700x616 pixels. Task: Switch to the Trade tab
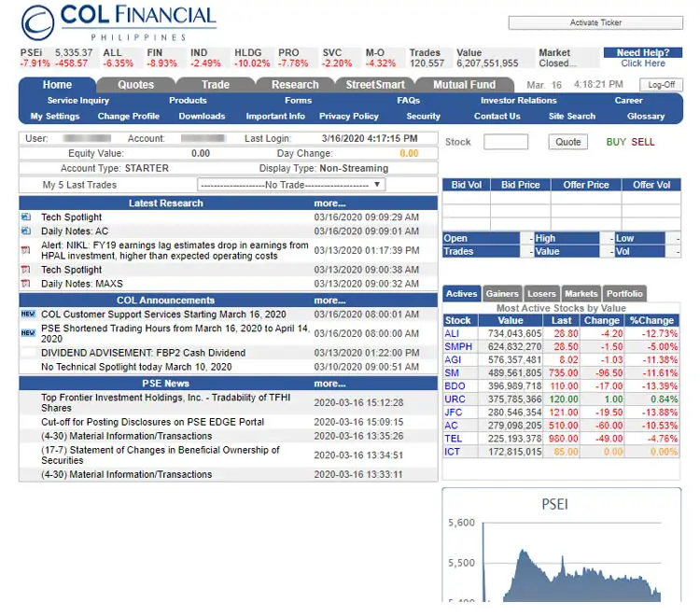pyautogui.click(x=216, y=84)
